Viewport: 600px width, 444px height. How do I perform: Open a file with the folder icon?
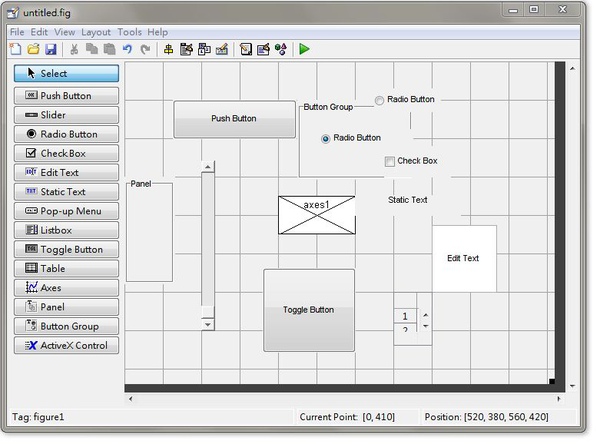point(33,49)
